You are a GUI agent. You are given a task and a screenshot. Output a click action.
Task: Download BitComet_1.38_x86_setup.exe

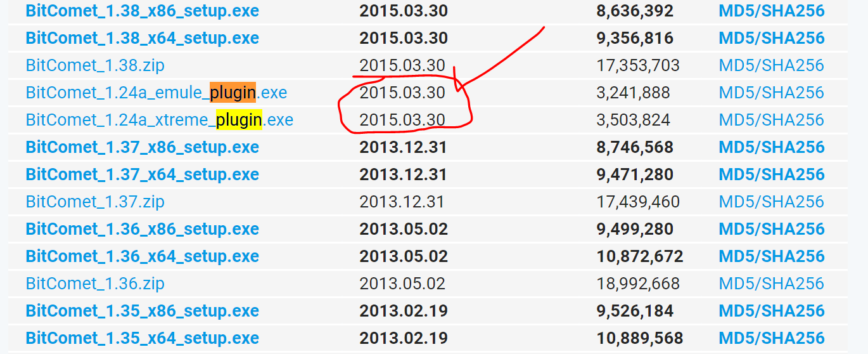143,11
